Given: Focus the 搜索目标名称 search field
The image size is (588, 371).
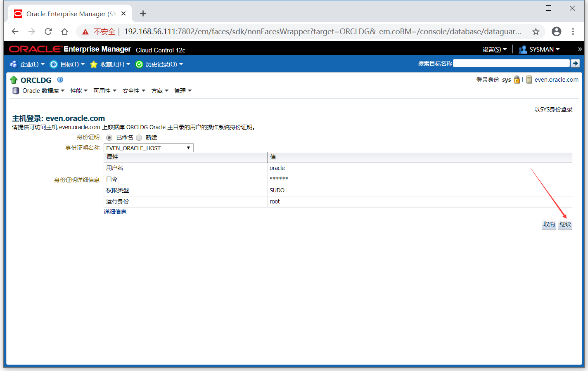Looking at the screenshot, I should (x=511, y=63).
